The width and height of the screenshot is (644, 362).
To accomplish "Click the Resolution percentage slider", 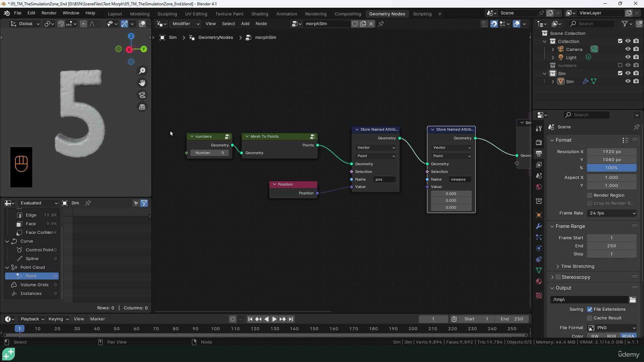I will (x=612, y=168).
